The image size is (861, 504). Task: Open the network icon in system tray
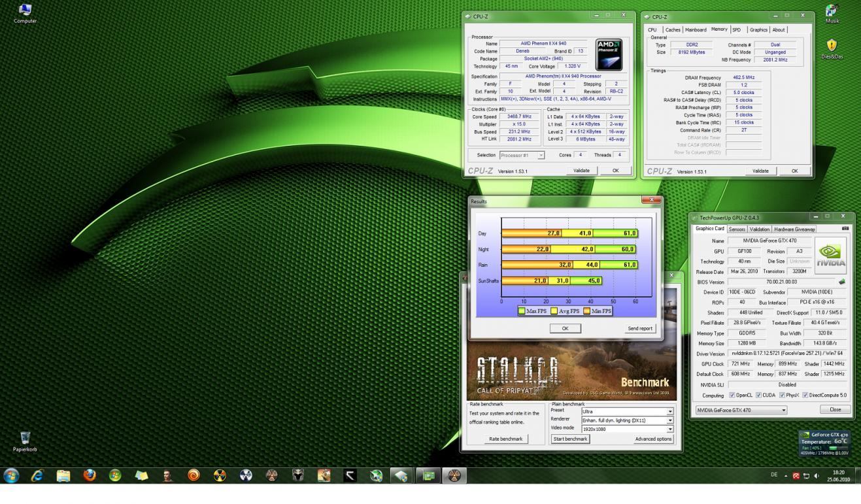tap(806, 476)
